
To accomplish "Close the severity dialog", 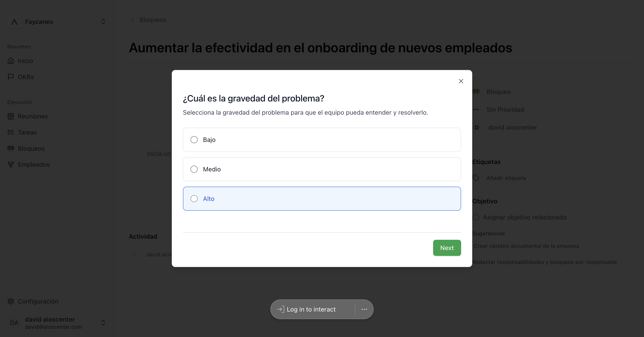I will [461, 81].
